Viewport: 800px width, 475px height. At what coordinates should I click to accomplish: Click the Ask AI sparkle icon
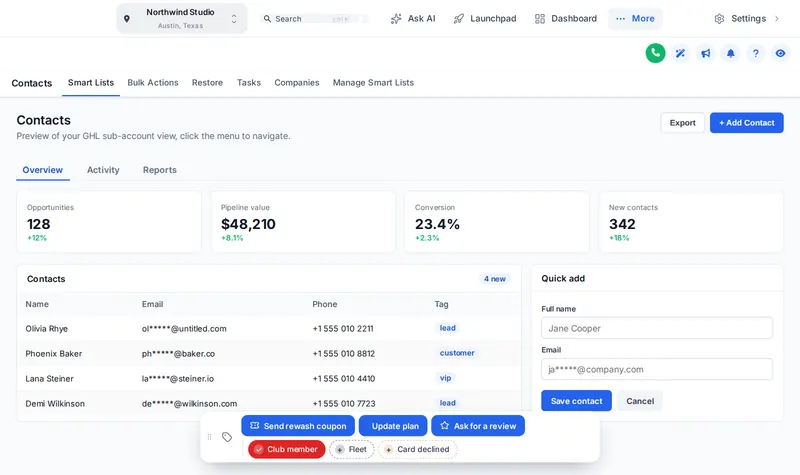(396, 18)
